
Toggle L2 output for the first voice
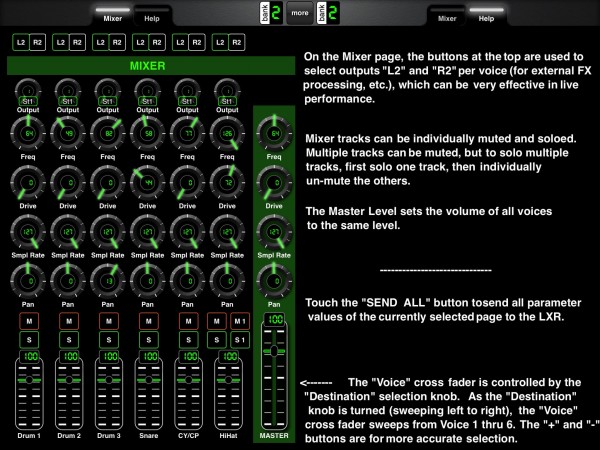(21, 42)
